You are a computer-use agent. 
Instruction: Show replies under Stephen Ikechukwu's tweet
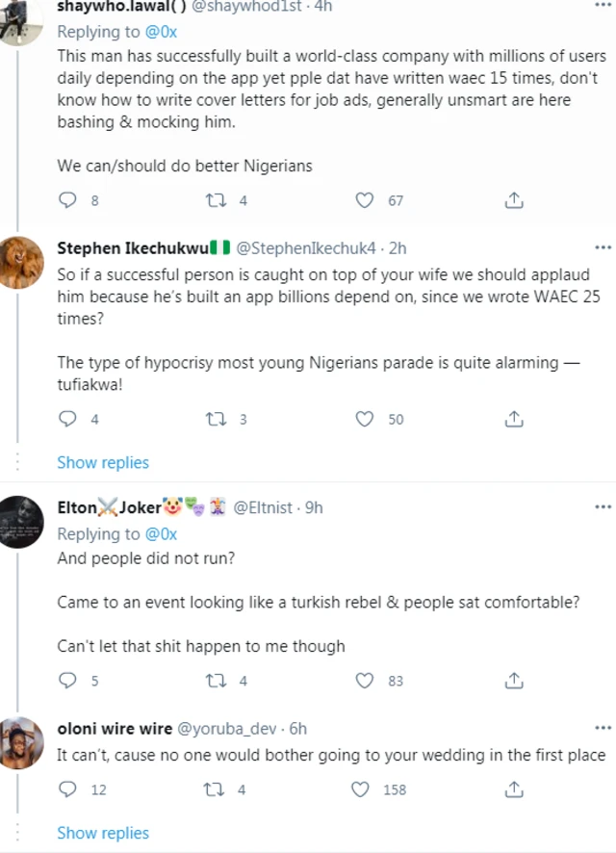[103, 462]
